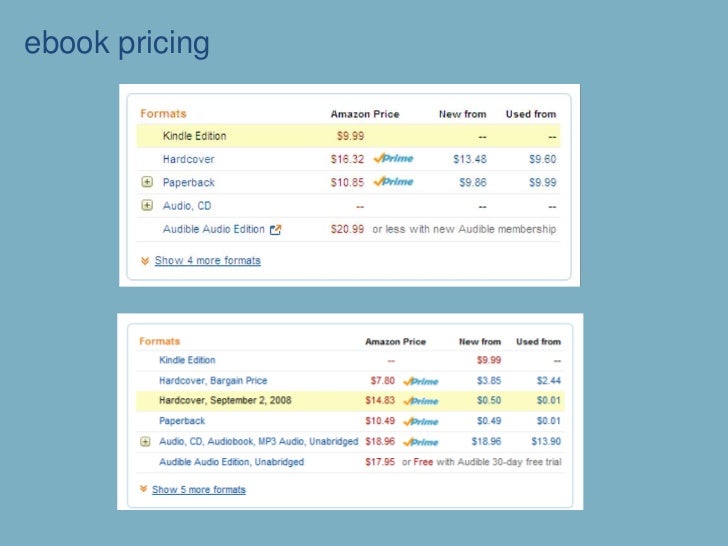Click Prime logo in Hardcover, Bargain Price row
The width and height of the screenshot is (728, 546).
point(421,381)
